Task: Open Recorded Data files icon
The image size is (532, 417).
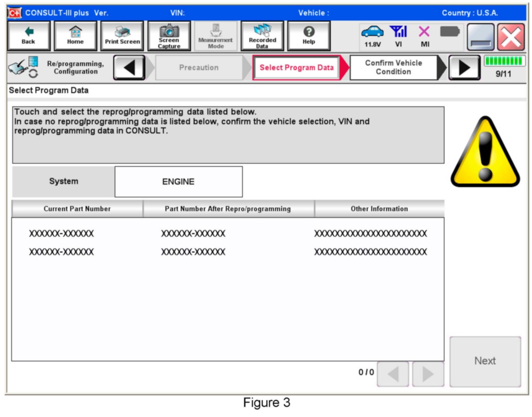Action: (x=262, y=36)
